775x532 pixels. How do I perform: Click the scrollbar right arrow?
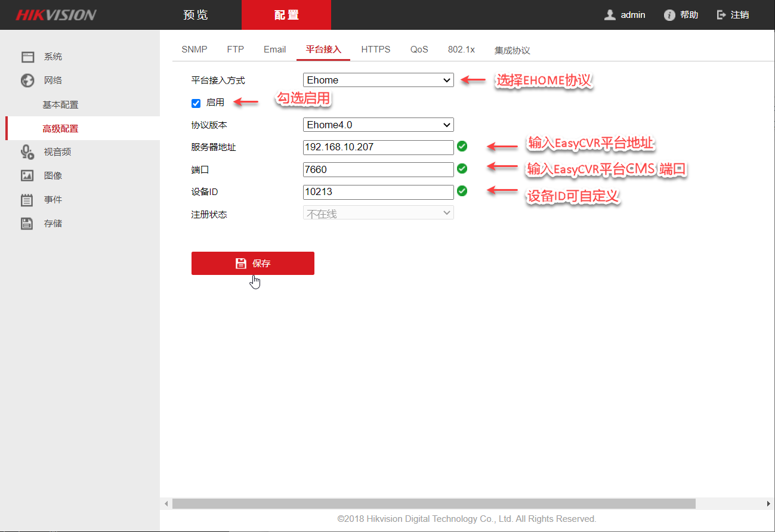point(769,504)
